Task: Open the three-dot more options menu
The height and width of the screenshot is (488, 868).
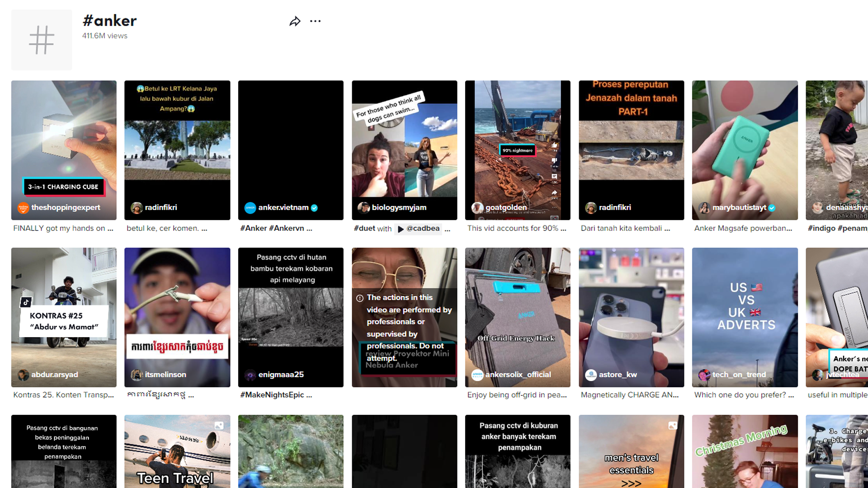Action: 315,21
